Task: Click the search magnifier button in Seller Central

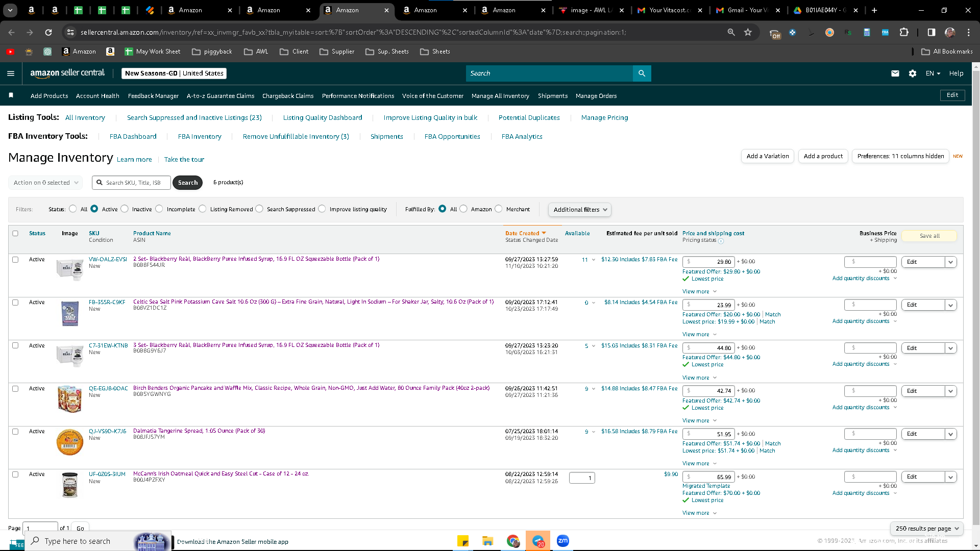Action: click(x=642, y=73)
